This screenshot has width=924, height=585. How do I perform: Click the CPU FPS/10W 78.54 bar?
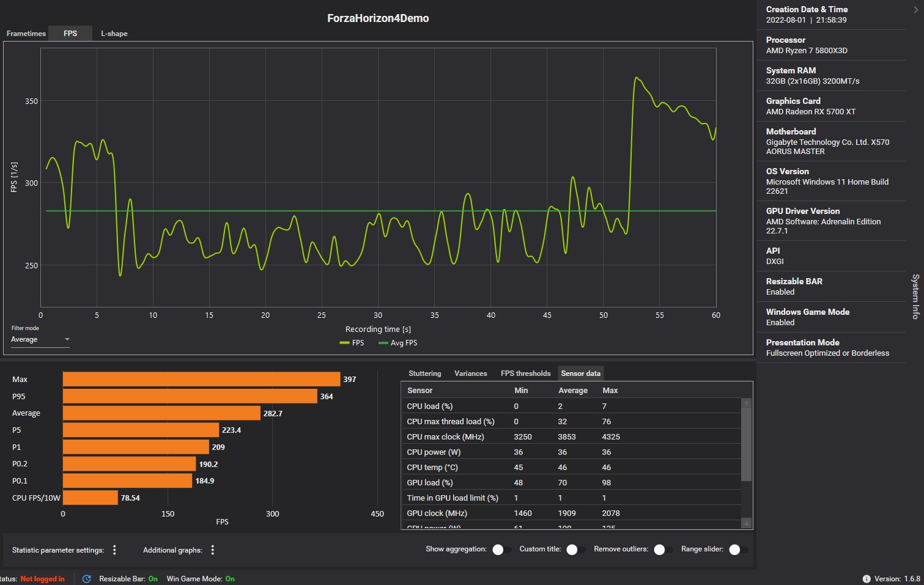[x=90, y=498]
